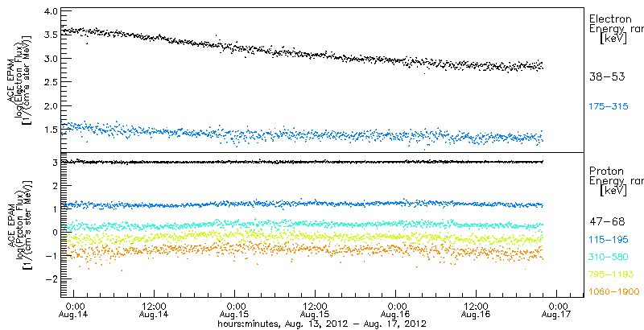Click the 0:00 Aug.17 time axis label
Viewport: 644px width, 330px height.
(x=557, y=310)
